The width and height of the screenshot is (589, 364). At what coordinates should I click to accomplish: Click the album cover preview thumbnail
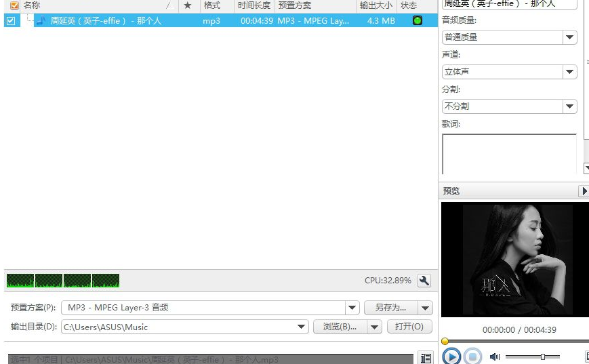[x=518, y=260]
